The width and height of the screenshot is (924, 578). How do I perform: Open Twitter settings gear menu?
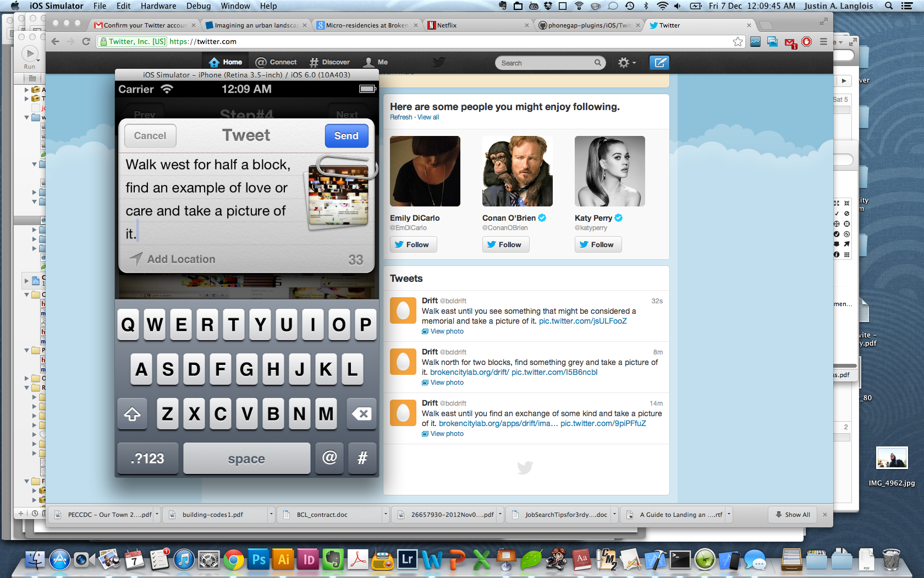[626, 63]
